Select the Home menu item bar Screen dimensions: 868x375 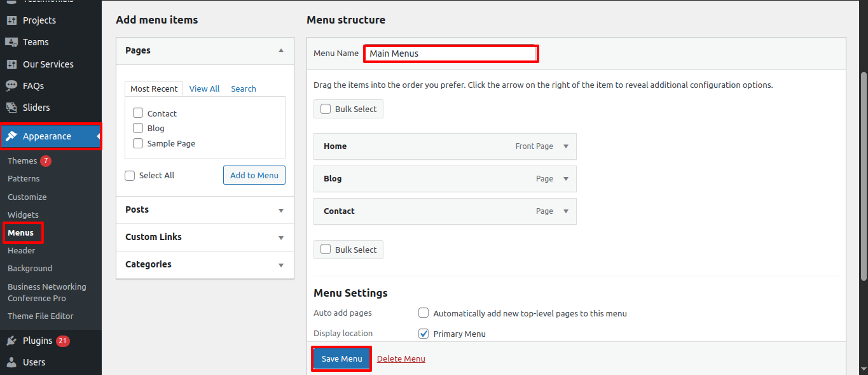point(445,146)
